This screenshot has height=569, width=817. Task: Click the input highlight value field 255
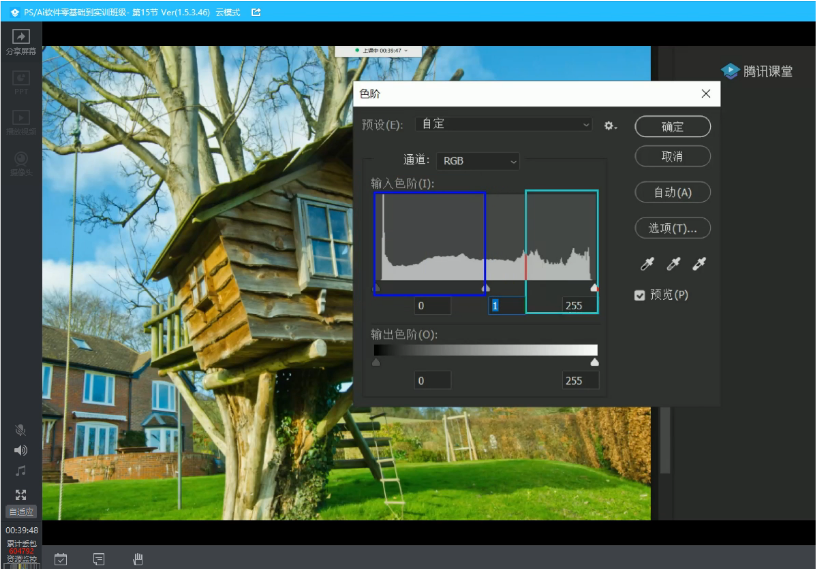pyautogui.click(x=580, y=306)
